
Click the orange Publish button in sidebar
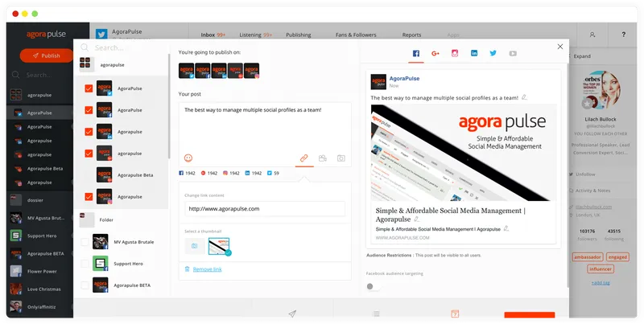(x=47, y=55)
